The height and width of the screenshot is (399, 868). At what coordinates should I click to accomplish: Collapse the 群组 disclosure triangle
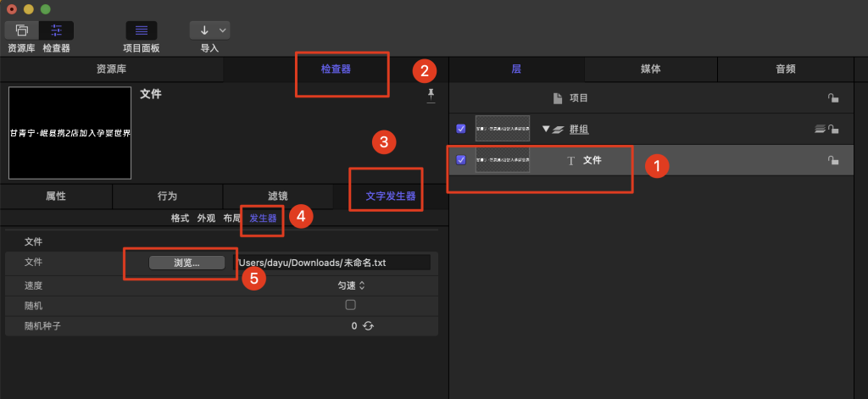(x=547, y=130)
